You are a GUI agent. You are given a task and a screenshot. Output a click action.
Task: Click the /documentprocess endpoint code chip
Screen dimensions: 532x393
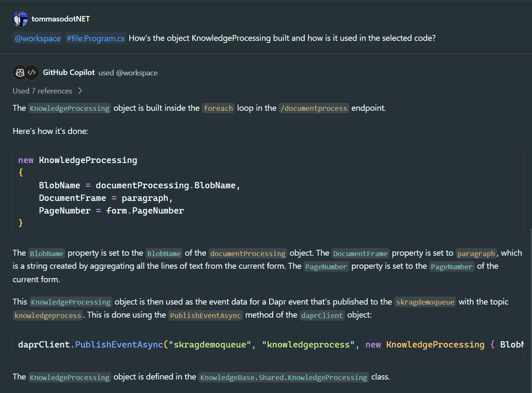(313, 108)
